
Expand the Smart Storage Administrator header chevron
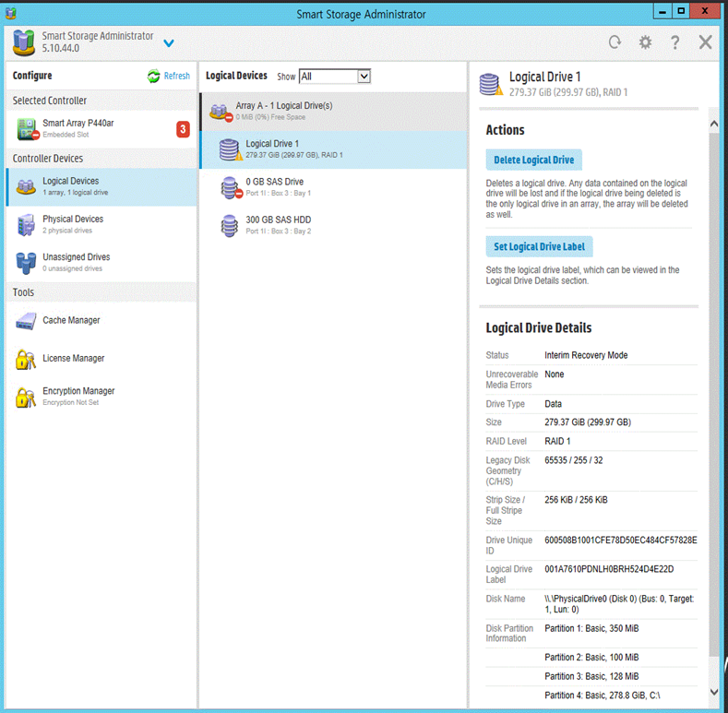(169, 43)
